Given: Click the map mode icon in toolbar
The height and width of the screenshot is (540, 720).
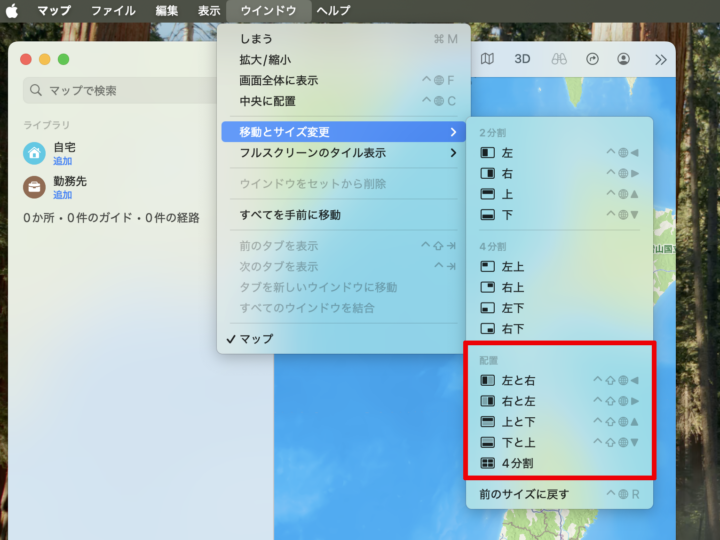Looking at the screenshot, I should (x=487, y=59).
